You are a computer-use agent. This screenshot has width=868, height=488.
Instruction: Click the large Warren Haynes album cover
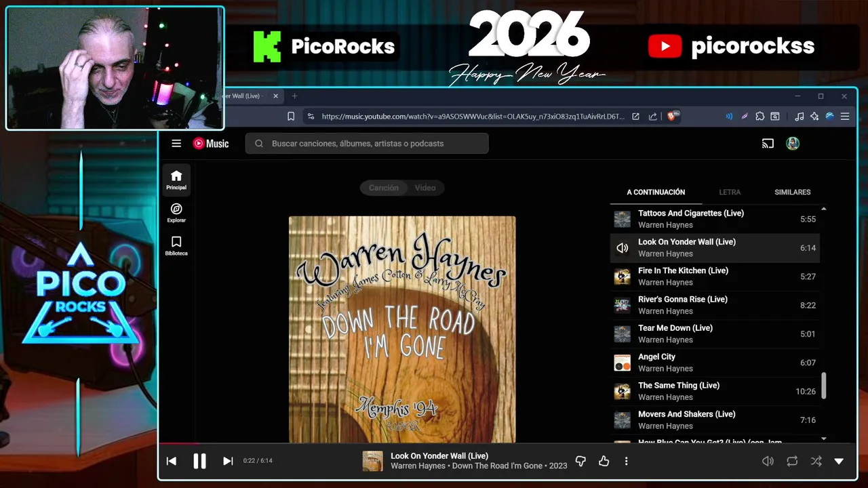tap(402, 329)
